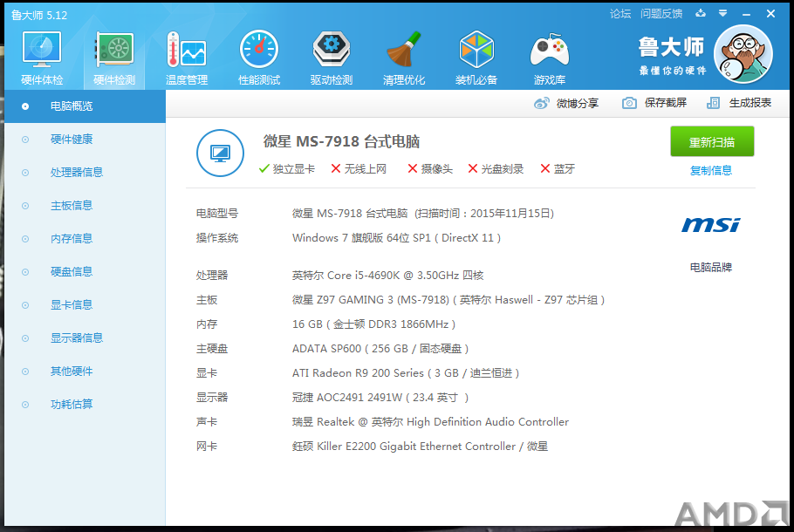This screenshot has width=794, height=532.
Task: Click the download tray icon in title bar
Action: 701,14
